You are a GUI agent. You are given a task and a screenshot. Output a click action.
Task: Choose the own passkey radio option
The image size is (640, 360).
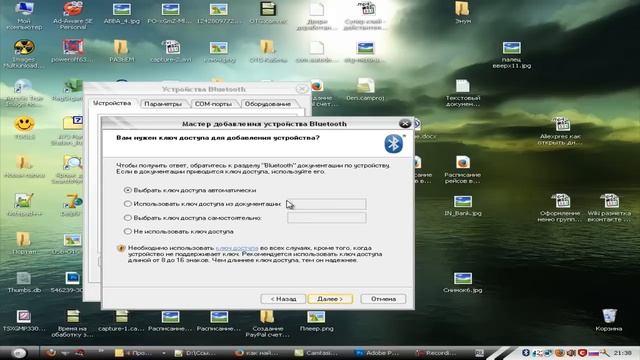[127, 218]
